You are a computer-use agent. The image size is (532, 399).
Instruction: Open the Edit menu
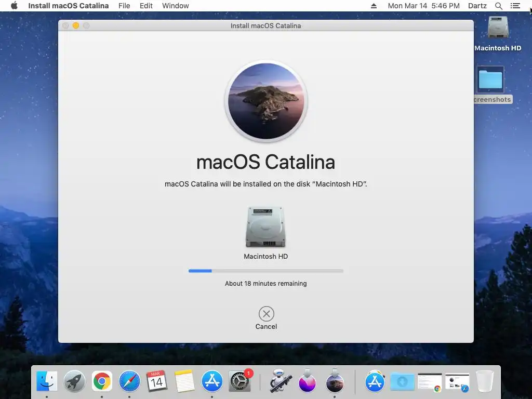(146, 6)
